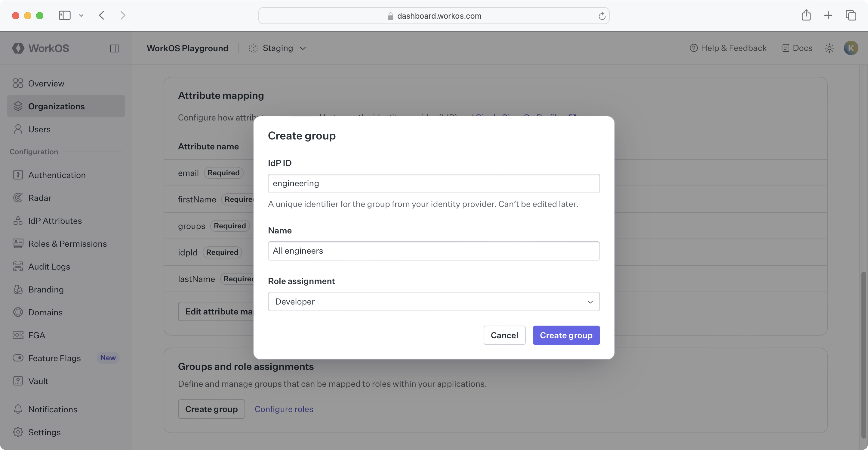Open the Docs menu item

(797, 48)
